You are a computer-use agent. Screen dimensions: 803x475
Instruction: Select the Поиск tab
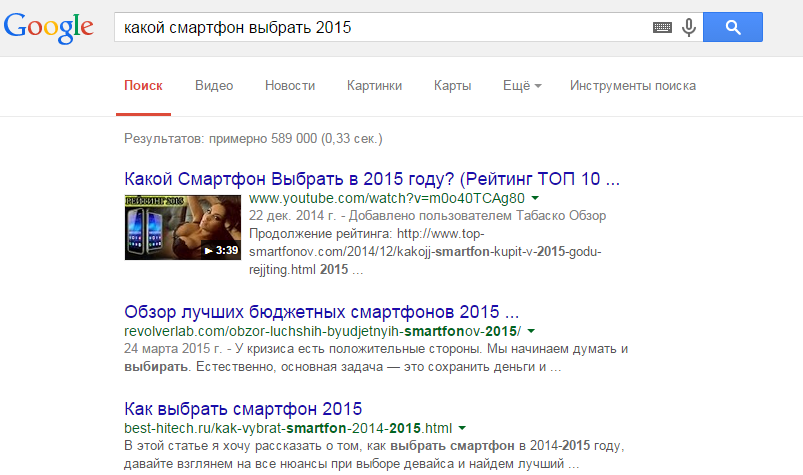pyautogui.click(x=143, y=86)
